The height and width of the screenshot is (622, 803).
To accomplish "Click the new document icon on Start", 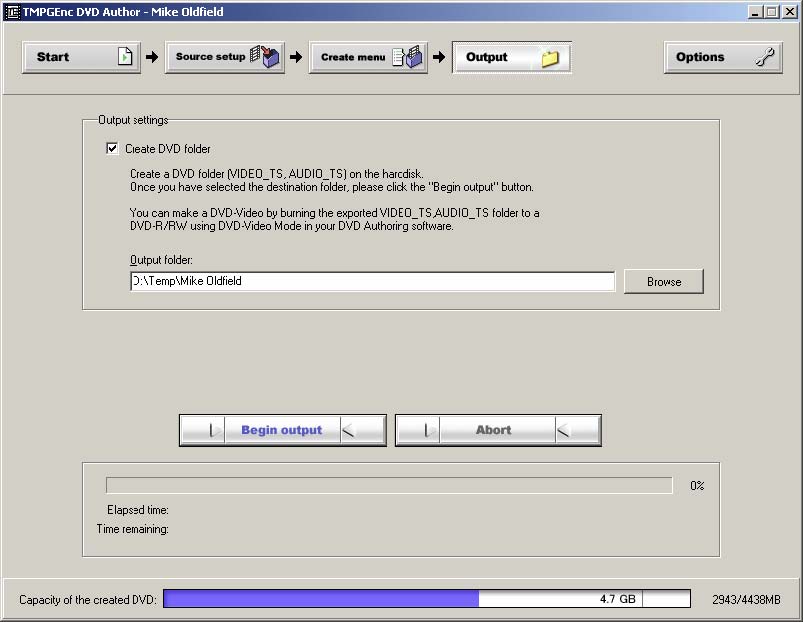I will coord(125,56).
